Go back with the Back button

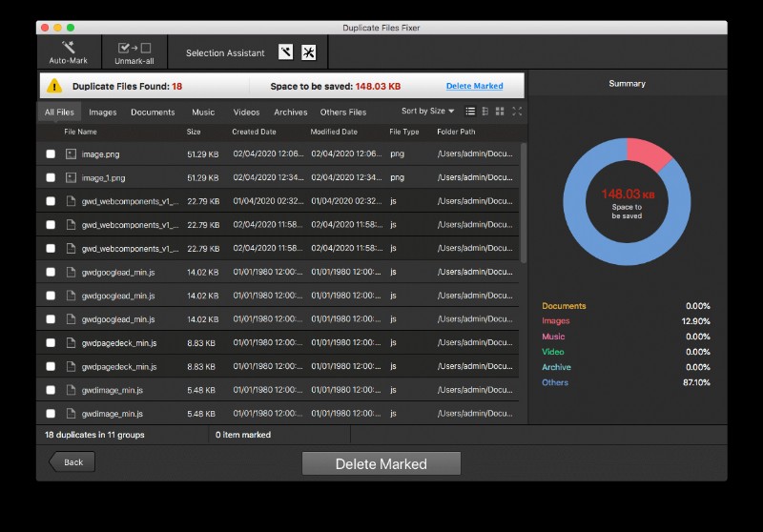pos(72,462)
